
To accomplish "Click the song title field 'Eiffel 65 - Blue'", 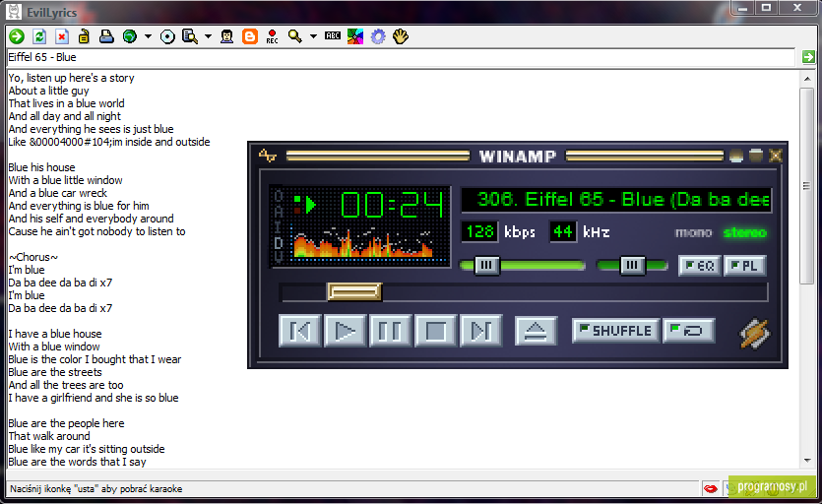I will [401, 57].
